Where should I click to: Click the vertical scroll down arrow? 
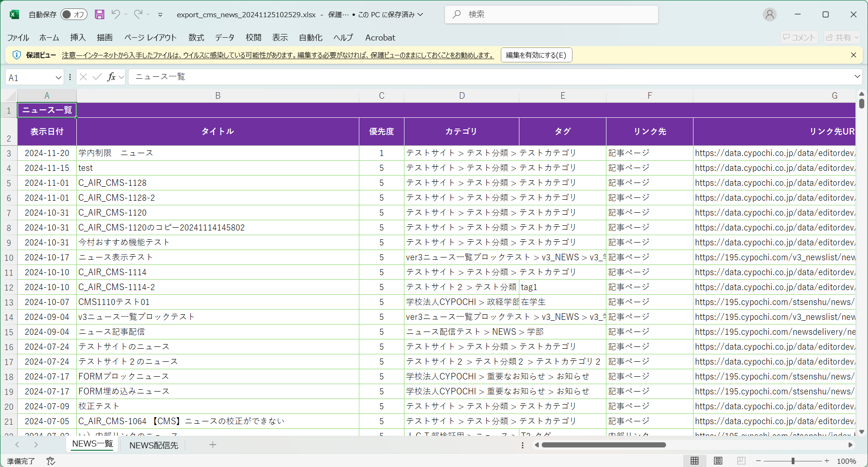861,432
